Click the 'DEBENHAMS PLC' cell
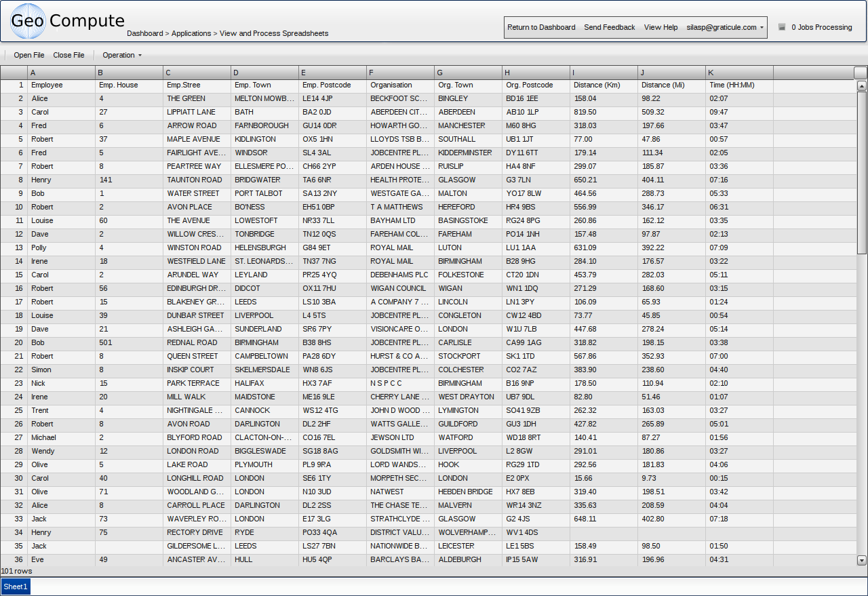This screenshot has height=596, width=868. (401, 275)
